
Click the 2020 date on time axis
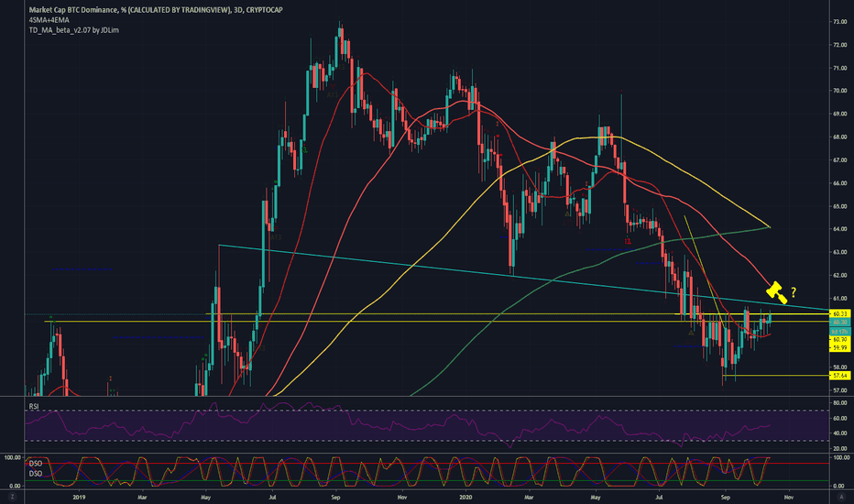tap(465, 497)
